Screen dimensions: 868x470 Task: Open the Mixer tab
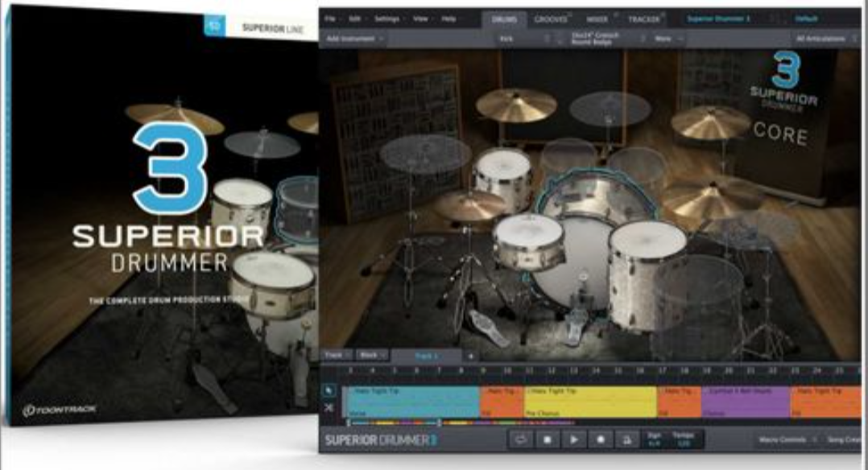(x=597, y=19)
